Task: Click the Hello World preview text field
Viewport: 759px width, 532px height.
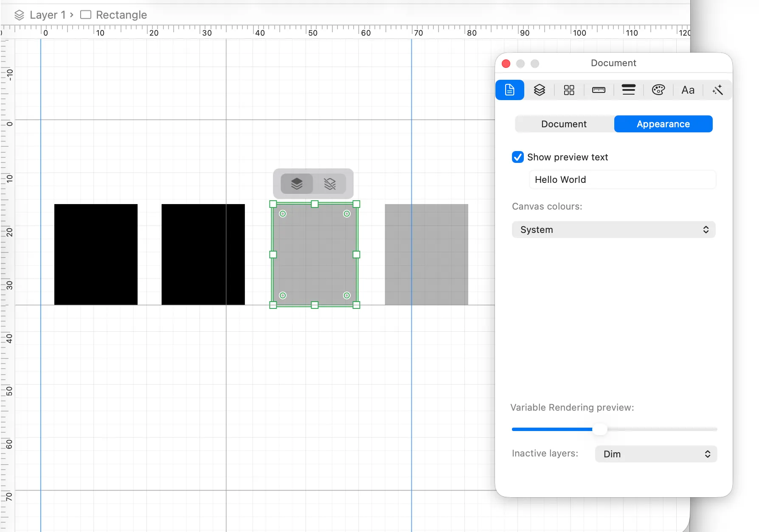Action: pyautogui.click(x=623, y=179)
